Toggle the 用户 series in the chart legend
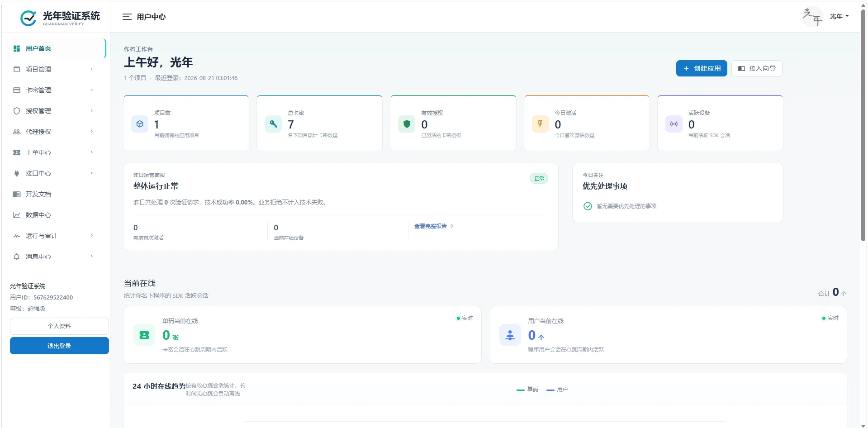Screen dimensions: 868x428 click(557, 390)
